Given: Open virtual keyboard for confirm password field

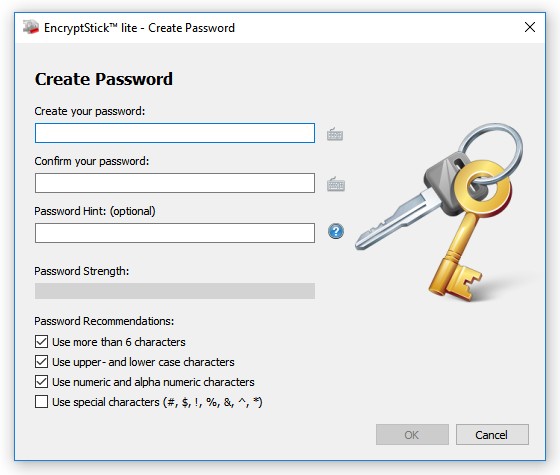Looking at the screenshot, I should pyautogui.click(x=336, y=184).
